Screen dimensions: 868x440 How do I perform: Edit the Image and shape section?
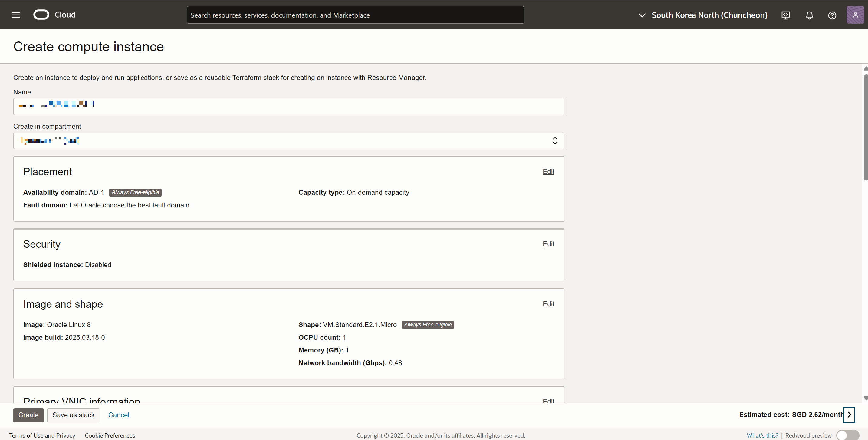pos(548,304)
